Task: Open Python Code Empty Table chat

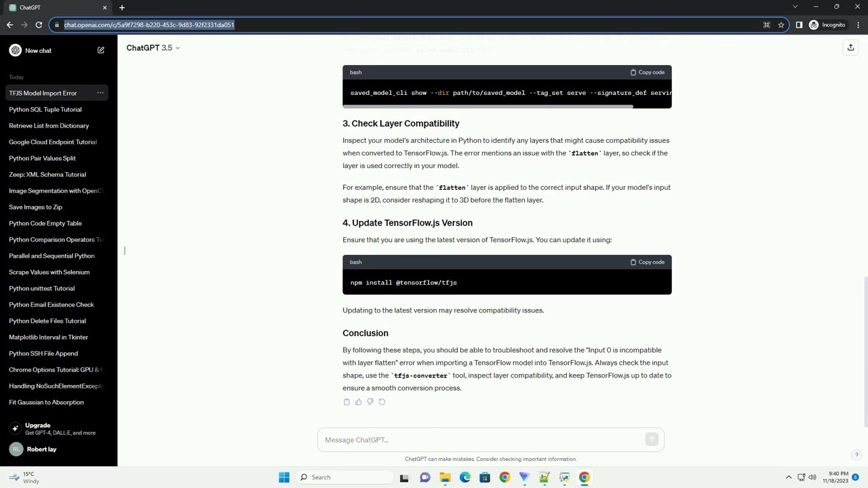Action: [58, 223]
